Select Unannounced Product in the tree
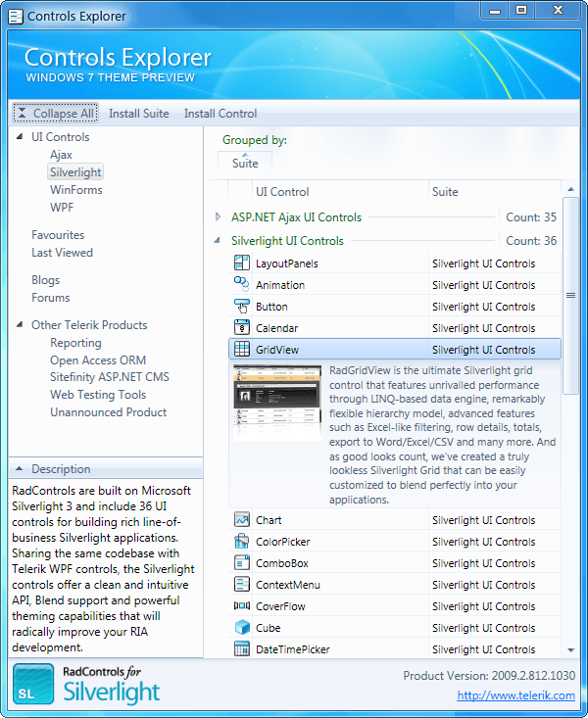588x718 pixels. 108,412
